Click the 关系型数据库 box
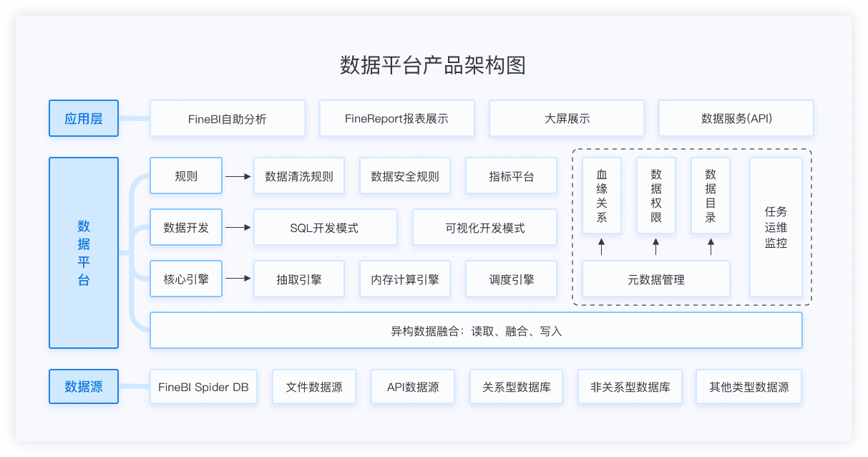This screenshot has width=868, height=457. click(x=516, y=387)
